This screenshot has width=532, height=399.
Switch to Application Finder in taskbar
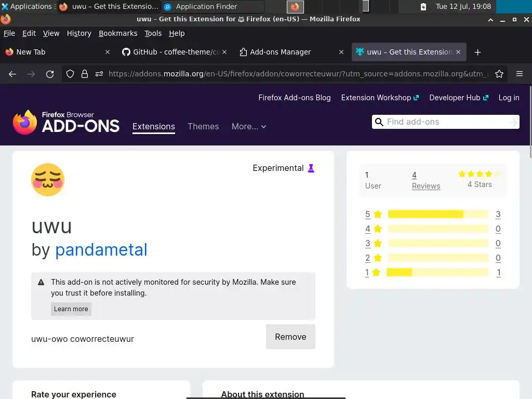click(212, 6)
